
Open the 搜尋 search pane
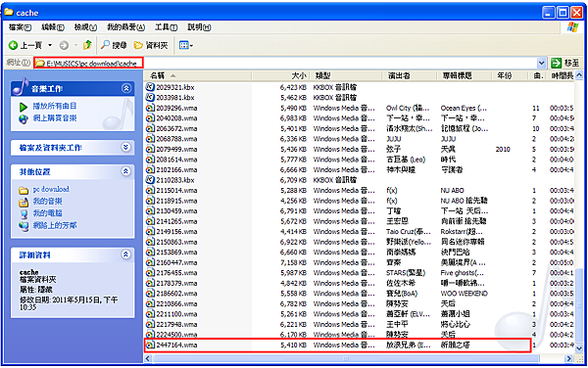(x=114, y=45)
